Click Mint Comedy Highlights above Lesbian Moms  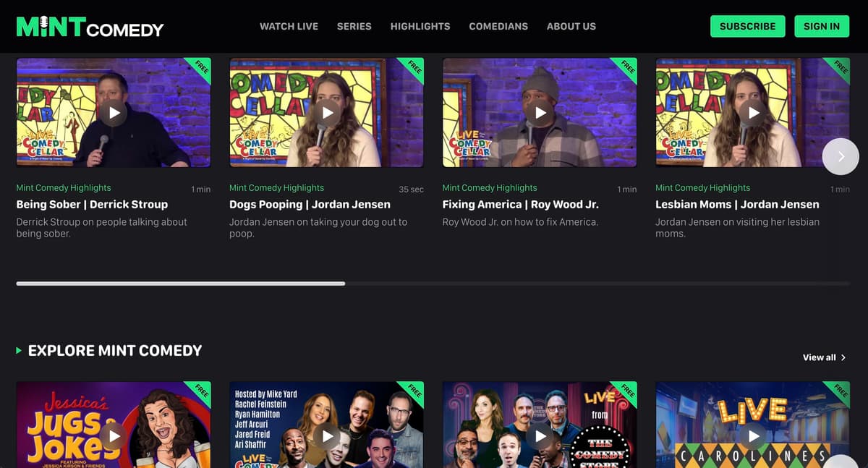(703, 187)
